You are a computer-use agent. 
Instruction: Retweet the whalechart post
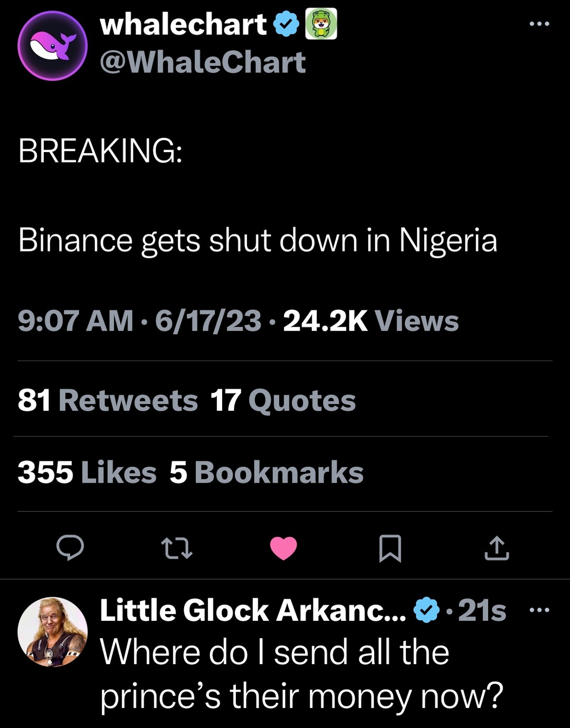point(177,548)
